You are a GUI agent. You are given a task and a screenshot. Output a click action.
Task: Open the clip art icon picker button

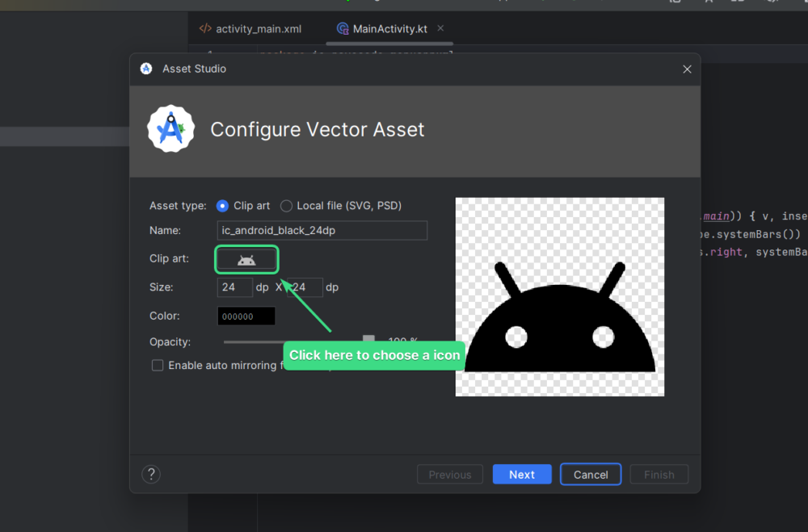coord(246,260)
